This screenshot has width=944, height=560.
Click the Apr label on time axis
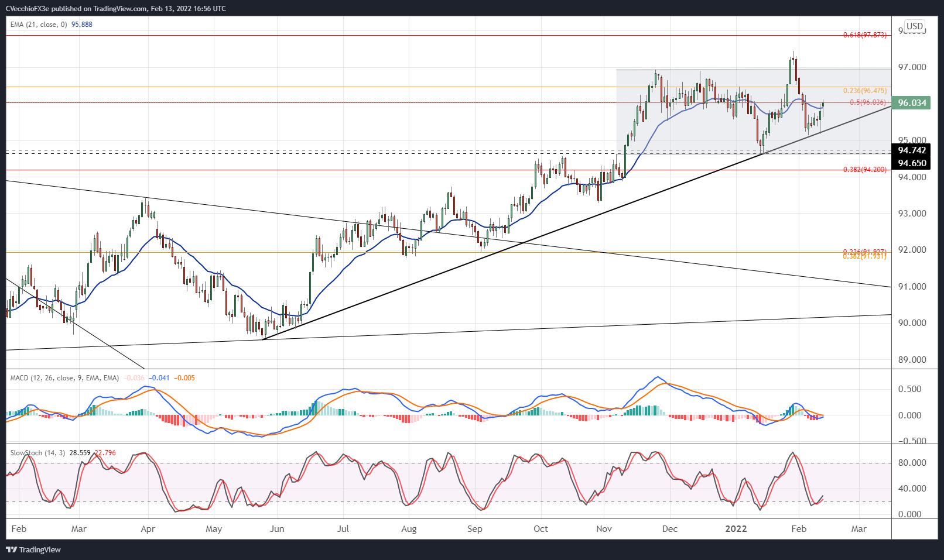pos(148,529)
